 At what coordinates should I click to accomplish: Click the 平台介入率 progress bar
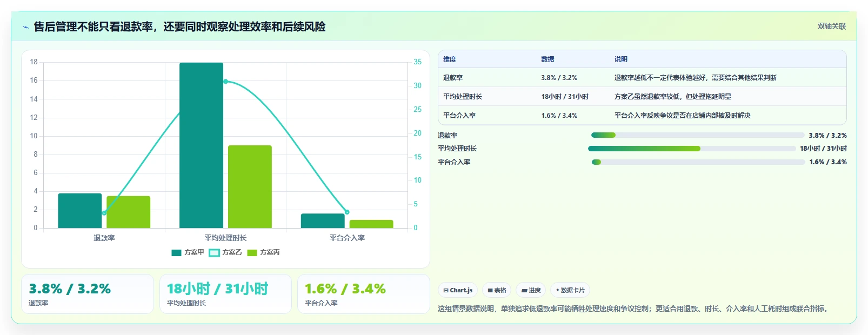click(x=698, y=162)
